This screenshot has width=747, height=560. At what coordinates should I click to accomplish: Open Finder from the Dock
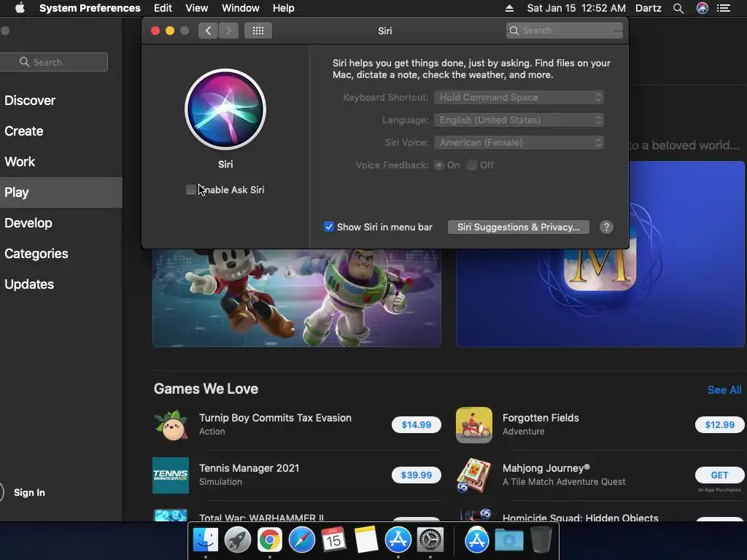tap(205, 540)
